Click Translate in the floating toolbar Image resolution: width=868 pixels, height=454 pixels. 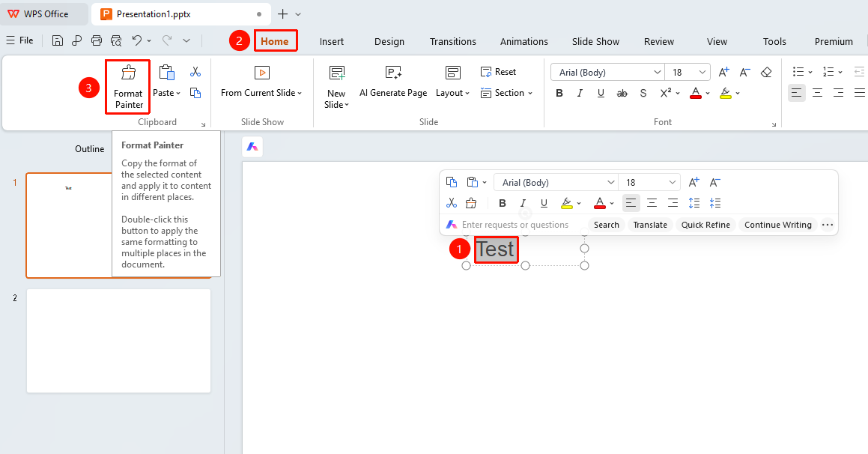650,225
